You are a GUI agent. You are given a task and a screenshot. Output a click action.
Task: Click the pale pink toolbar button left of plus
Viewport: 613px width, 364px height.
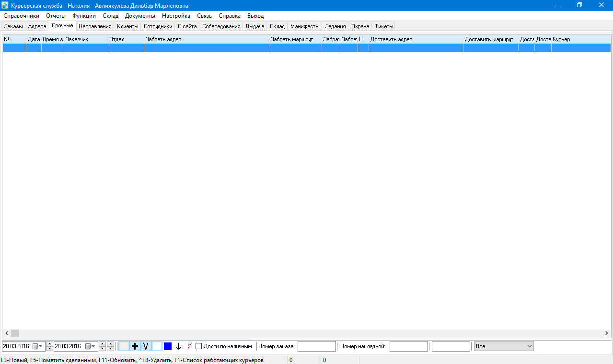[x=124, y=346]
